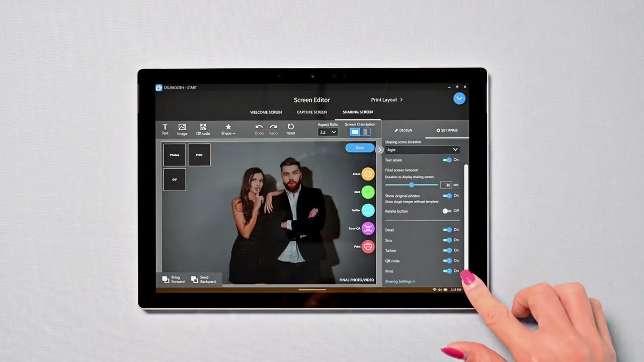Toggle Twitter sharing switch

point(447,250)
